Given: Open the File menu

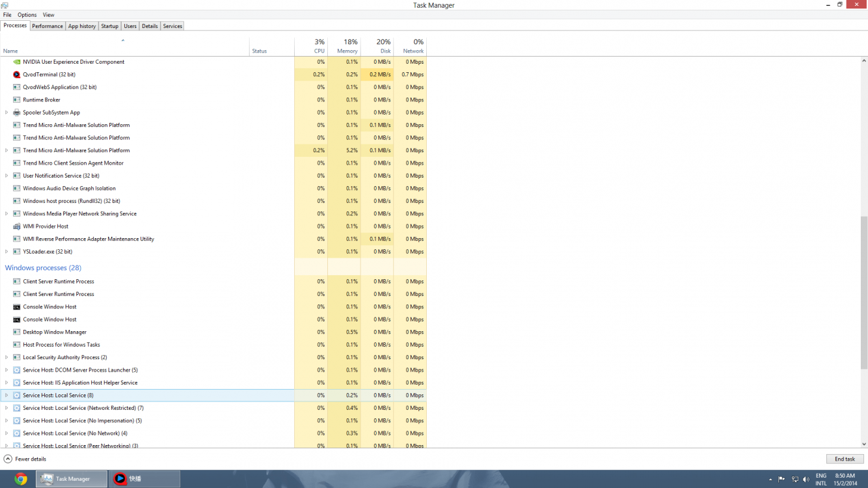Looking at the screenshot, I should (7, 15).
